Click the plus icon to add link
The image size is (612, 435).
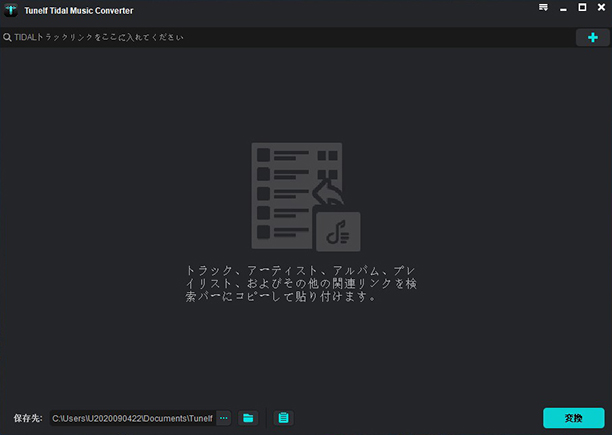pyautogui.click(x=592, y=37)
